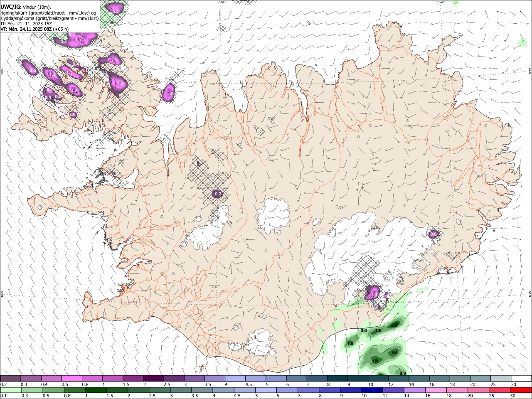Click the '(+65 h)' forecast offset text
The image size is (532, 399).
[61, 29]
